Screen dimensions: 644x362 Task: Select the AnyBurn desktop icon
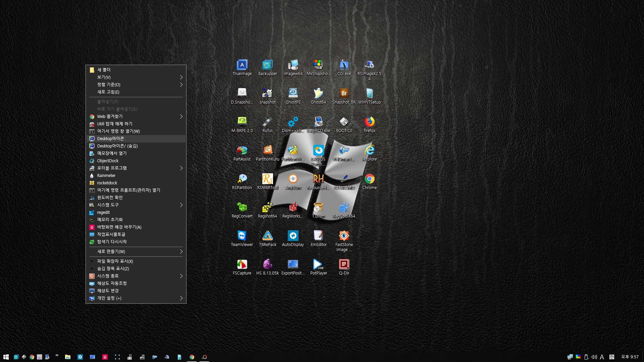(293, 181)
